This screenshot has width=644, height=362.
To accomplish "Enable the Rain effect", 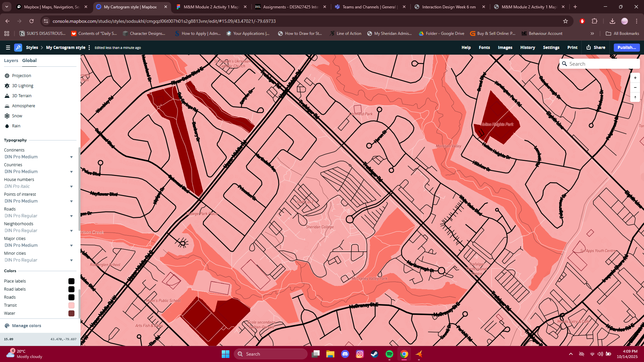I will click(x=16, y=126).
